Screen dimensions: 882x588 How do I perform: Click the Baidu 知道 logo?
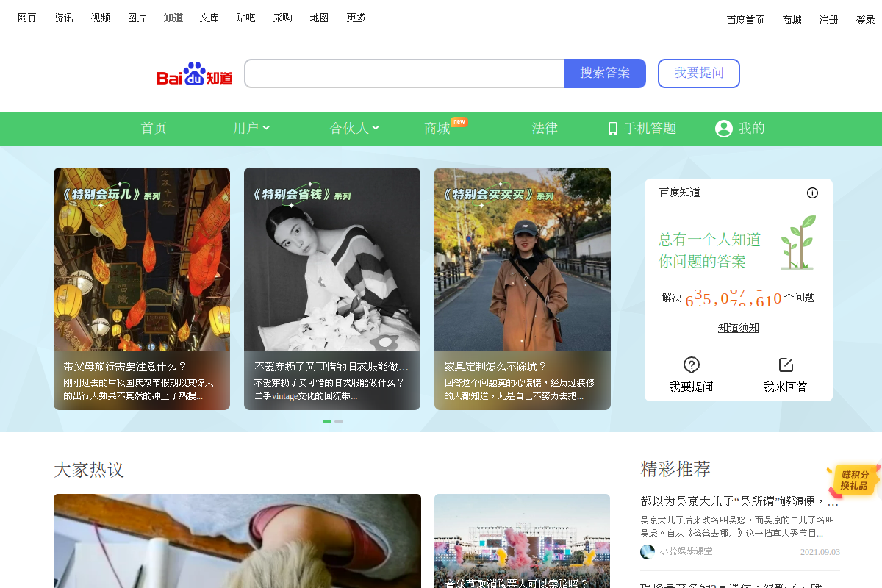tap(193, 73)
